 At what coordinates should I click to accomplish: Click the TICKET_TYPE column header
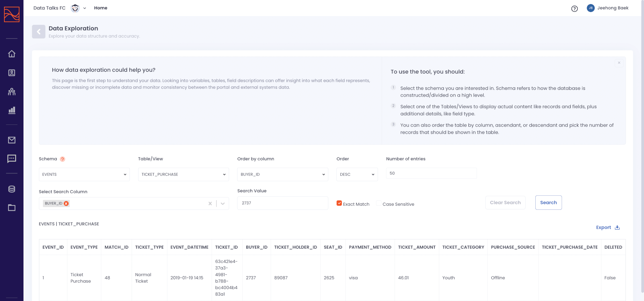pos(149,247)
